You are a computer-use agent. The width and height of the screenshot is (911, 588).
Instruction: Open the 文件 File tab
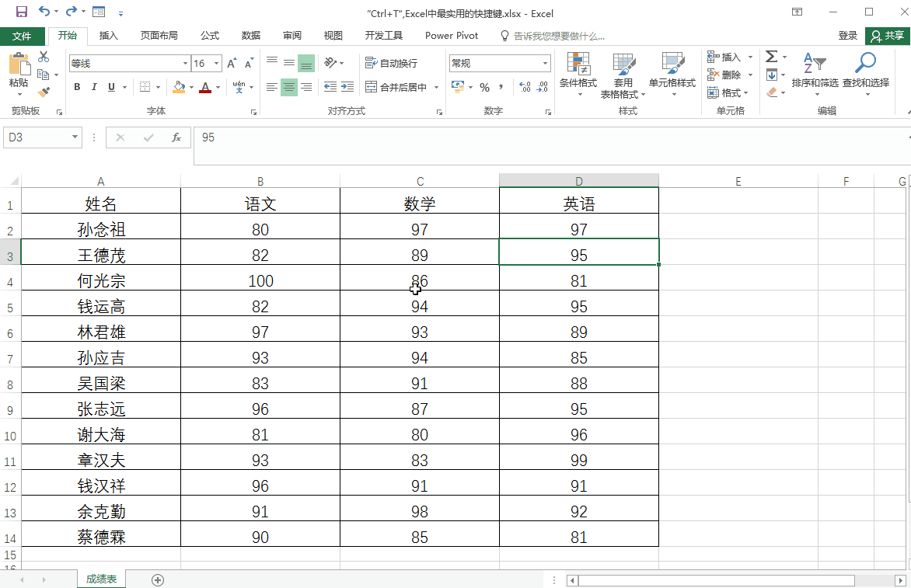click(22, 36)
